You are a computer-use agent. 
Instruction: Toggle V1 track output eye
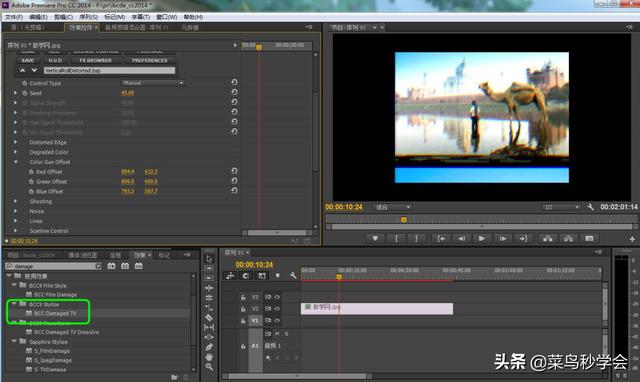pyautogui.click(x=277, y=320)
